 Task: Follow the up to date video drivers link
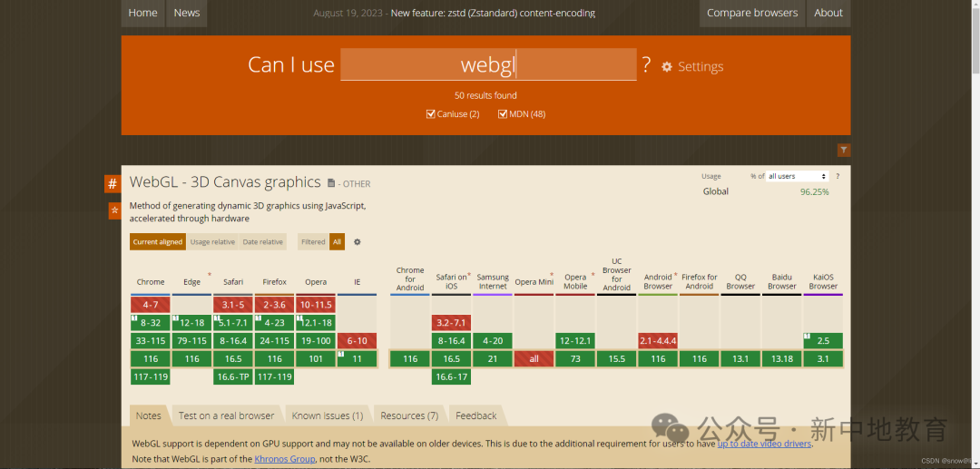764,444
